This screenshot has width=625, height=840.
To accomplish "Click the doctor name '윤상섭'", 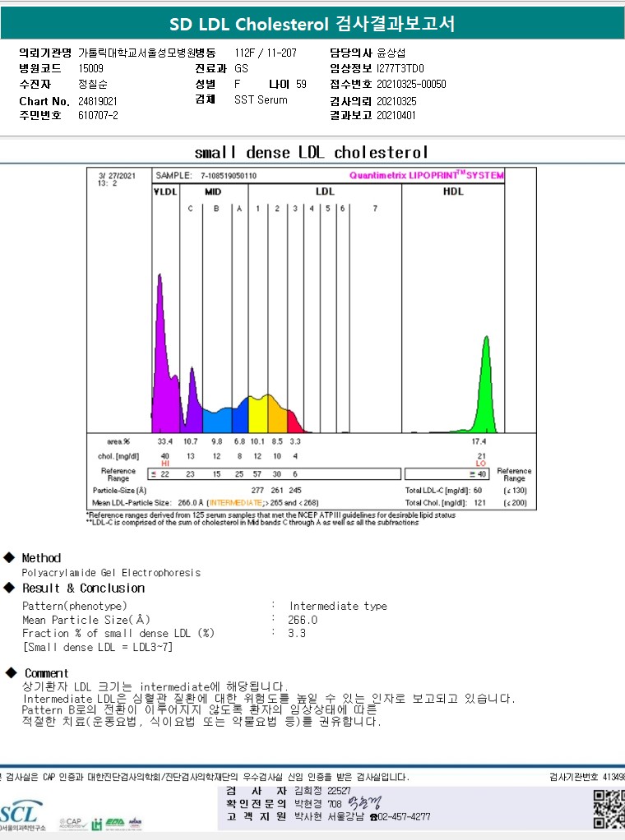I will 391,53.
